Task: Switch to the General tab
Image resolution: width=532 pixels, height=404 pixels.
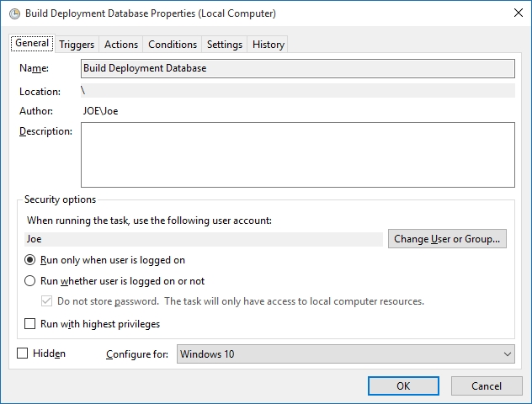Action: tap(32, 44)
